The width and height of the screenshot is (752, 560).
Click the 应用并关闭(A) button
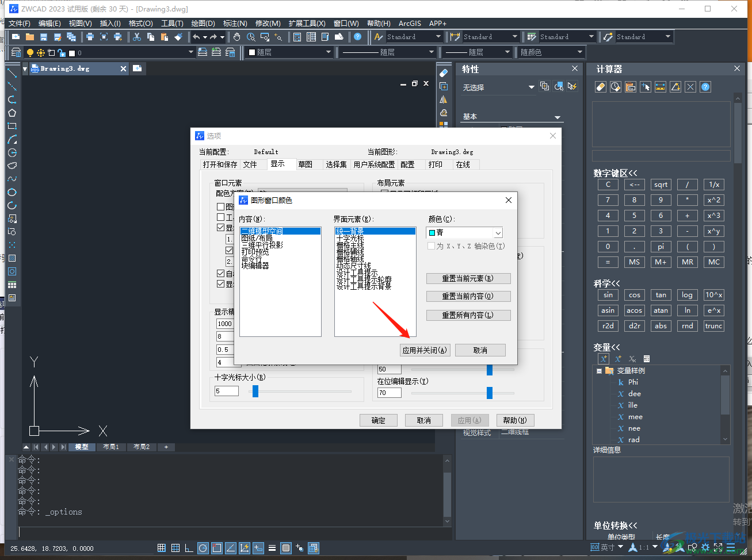(425, 350)
